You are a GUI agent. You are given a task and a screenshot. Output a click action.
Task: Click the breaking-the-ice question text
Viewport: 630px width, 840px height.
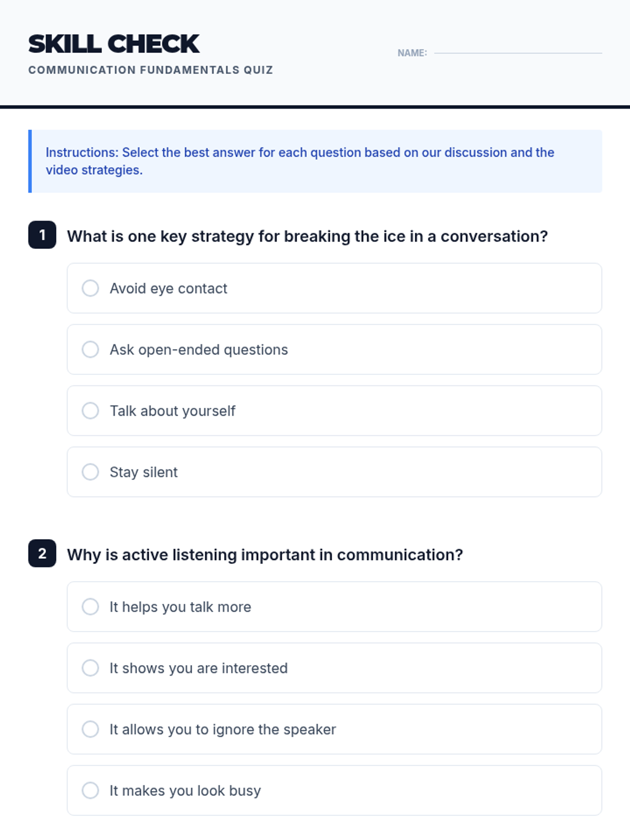click(307, 236)
